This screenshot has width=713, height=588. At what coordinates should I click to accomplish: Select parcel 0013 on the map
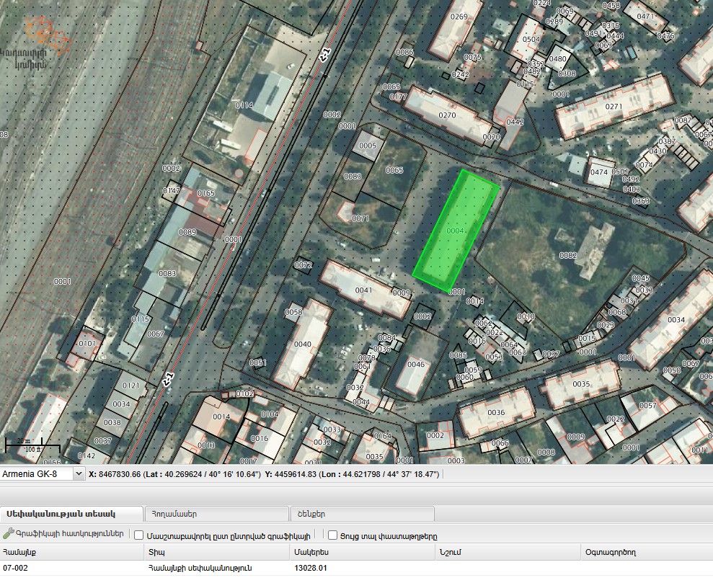pos(206,445)
